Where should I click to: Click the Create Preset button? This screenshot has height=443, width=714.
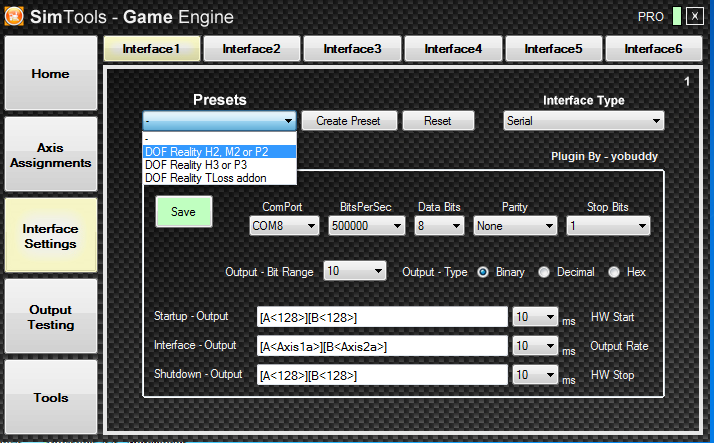(349, 121)
